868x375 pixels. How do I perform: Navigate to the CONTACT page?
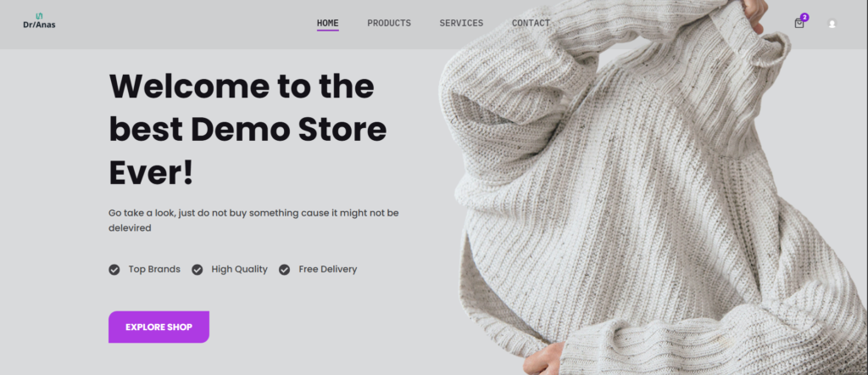[x=531, y=23]
